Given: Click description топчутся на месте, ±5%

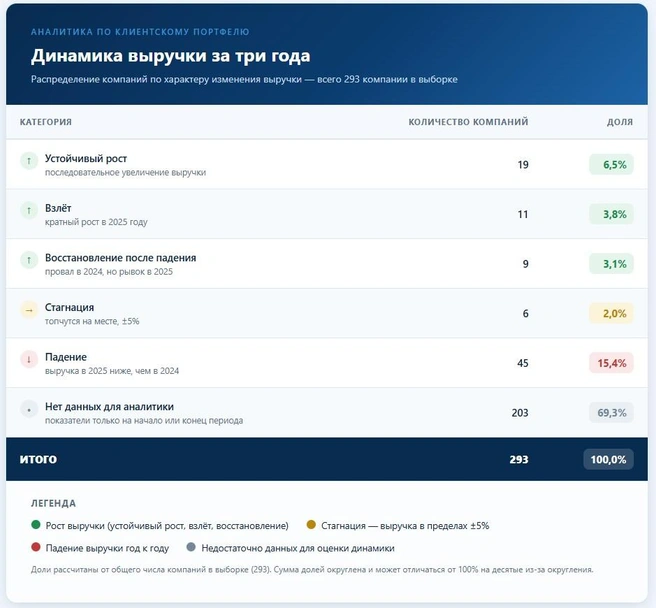Looking at the screenshot, I should click(x=92, y=321).
